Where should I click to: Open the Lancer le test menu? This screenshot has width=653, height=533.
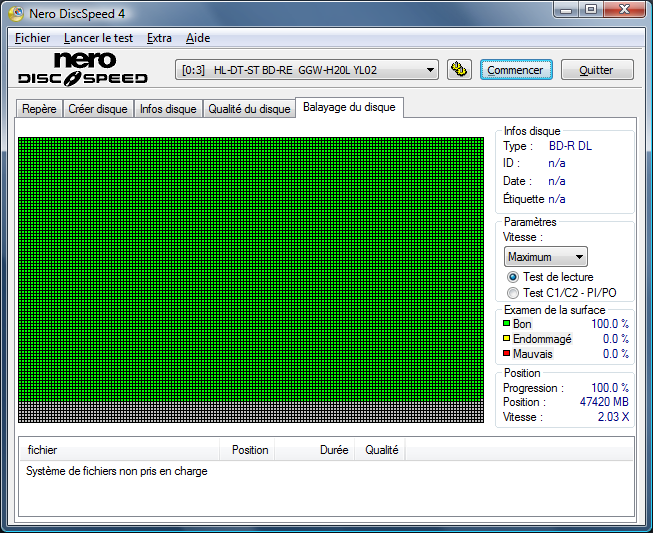98,38
